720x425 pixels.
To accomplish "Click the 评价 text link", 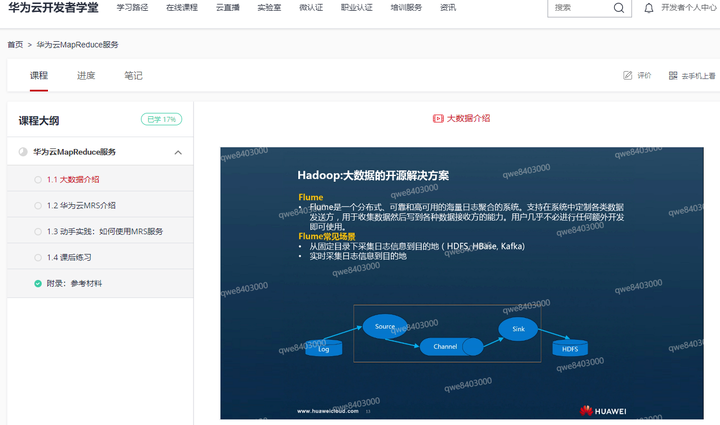I will click(x=644, y=75).
